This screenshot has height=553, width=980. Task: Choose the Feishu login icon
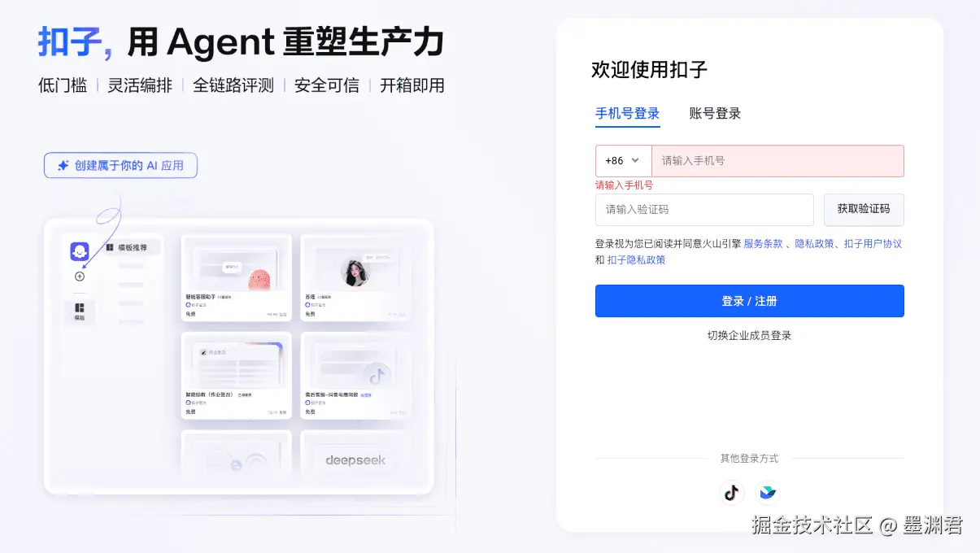click(767, 493)
